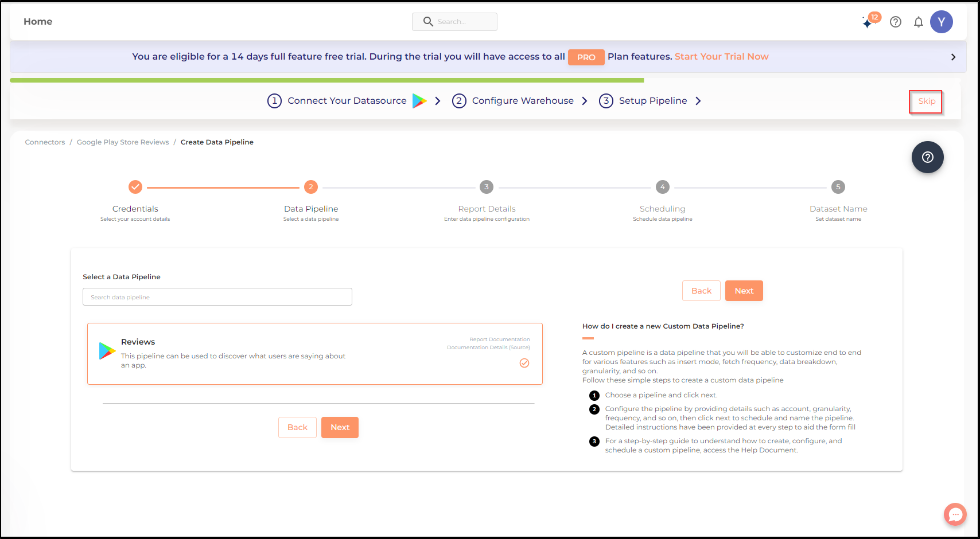
Task: Click the magnifier icon in search box
Action: (x=428, y=21)
